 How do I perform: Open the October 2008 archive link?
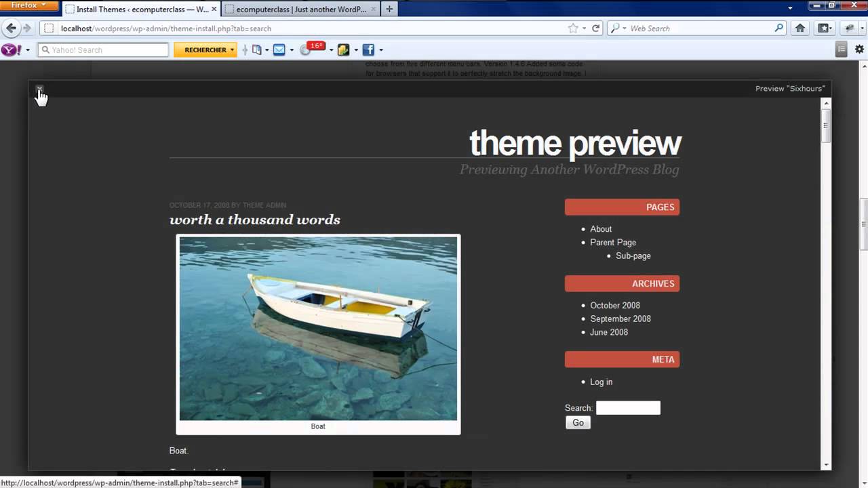tap(615, 306)
